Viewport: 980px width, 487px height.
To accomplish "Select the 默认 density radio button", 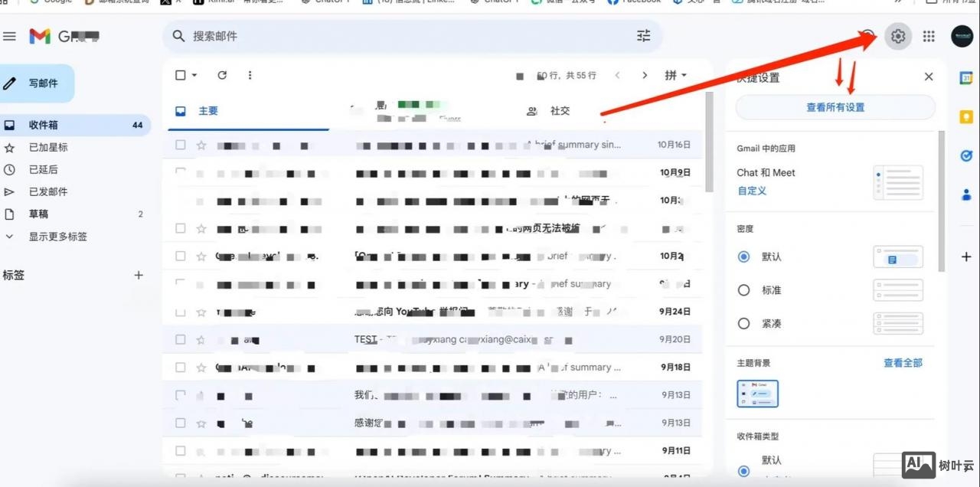I will click(x=743, y=257).
